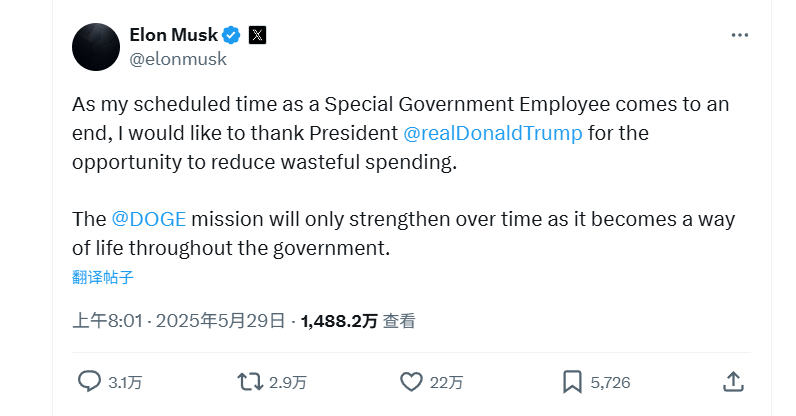Viewport: 796px width, 416px height.
Task: Click the X affiliation badge icon
Action: coord(257,35)
